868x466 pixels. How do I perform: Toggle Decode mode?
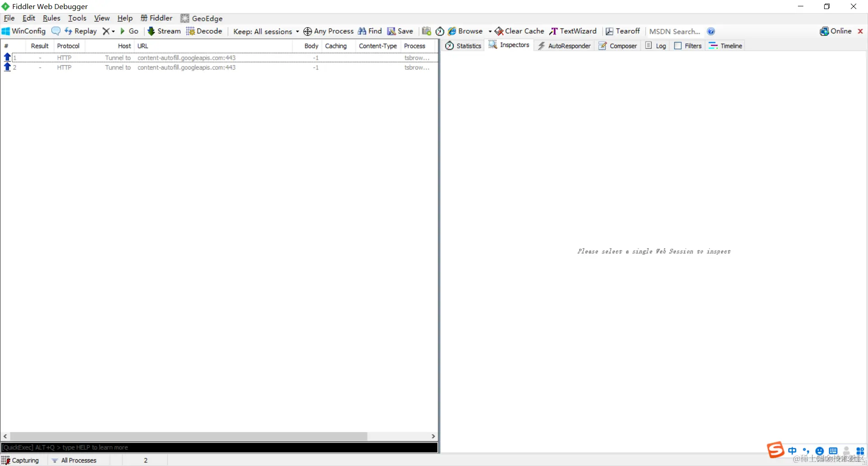pyautogui.click(x=204, y=31)
